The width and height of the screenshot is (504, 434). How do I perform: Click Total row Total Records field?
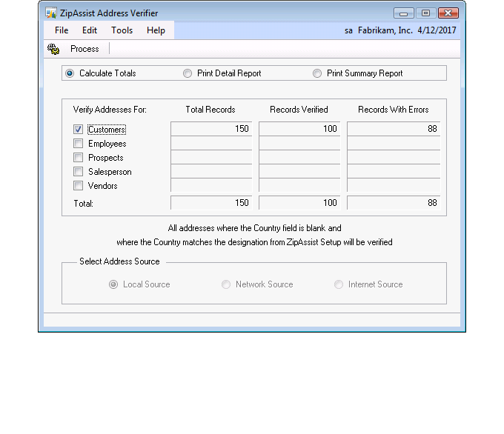pos(211,203)
